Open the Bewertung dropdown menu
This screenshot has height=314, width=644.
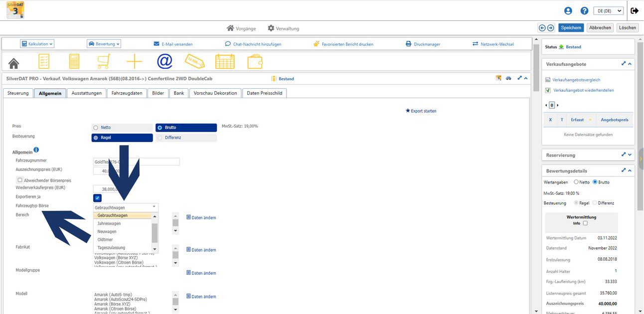104,44
